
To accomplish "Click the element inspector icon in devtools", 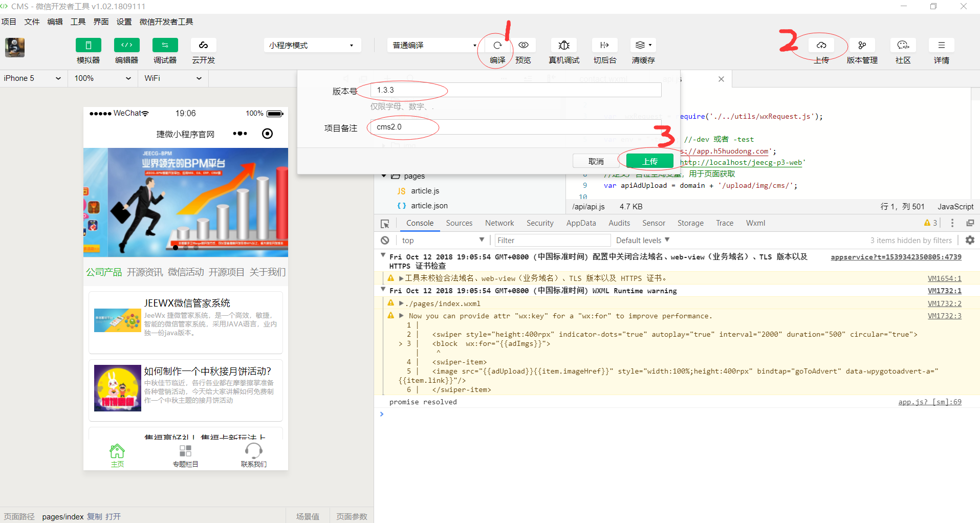I will tap(385, 224).
